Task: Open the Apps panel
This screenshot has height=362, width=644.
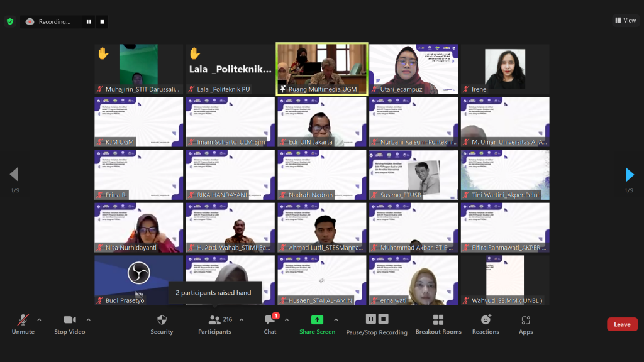Action: (526, 325)
